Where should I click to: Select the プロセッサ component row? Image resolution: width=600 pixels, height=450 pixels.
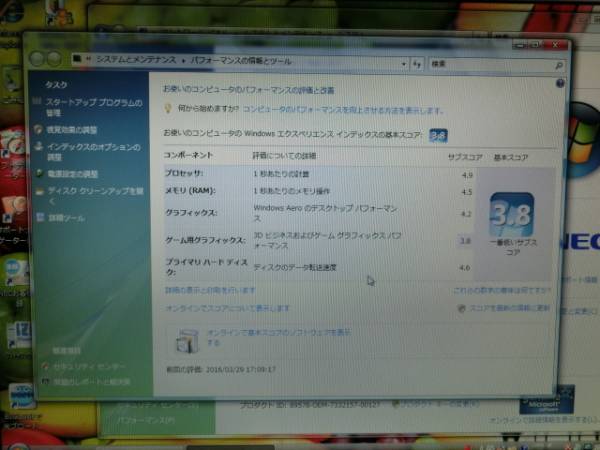318,174
